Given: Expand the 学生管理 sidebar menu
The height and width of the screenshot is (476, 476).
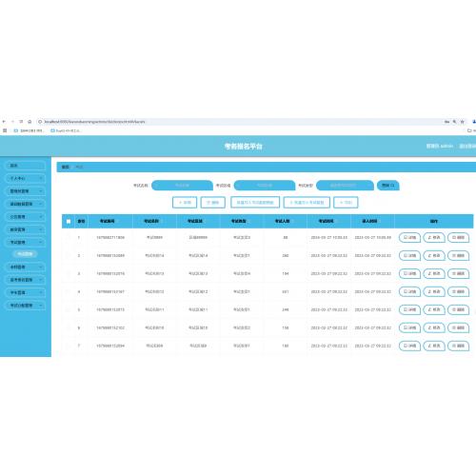Looking at the screenshot, I should point(26,292).
